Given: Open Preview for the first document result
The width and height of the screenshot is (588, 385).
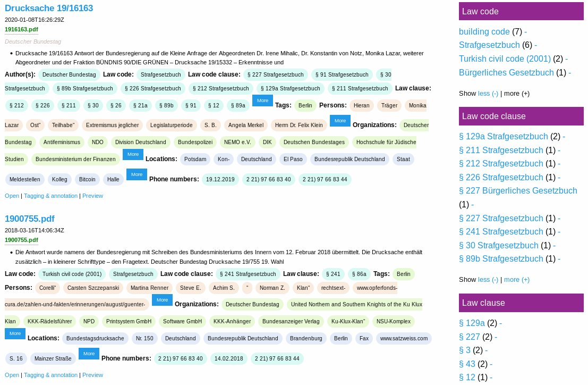Looking at the screenshot, I should click(92, 196).
